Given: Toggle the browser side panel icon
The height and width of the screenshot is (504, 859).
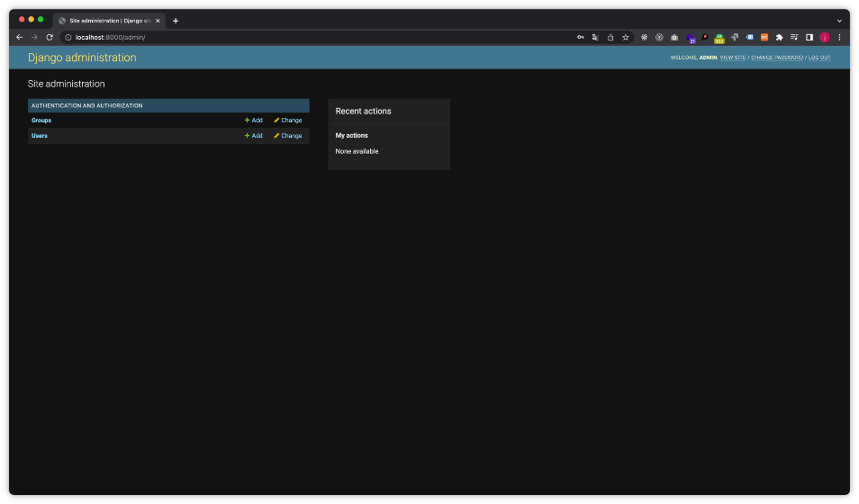Looking at the screenshot, I should tap(809, 37).
